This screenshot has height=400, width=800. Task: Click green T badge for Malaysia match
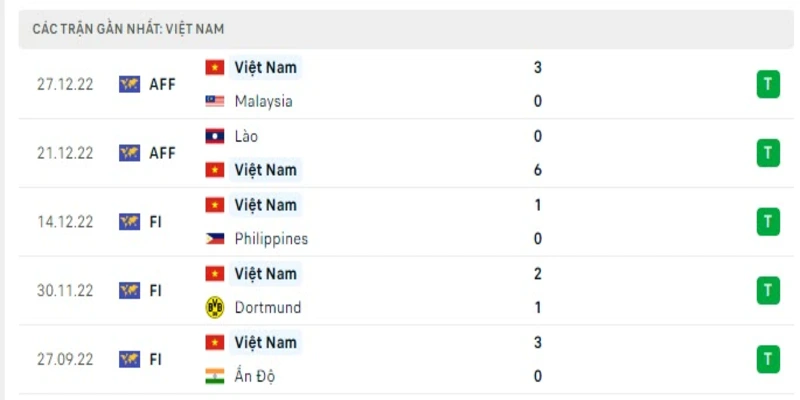[768, 84]
